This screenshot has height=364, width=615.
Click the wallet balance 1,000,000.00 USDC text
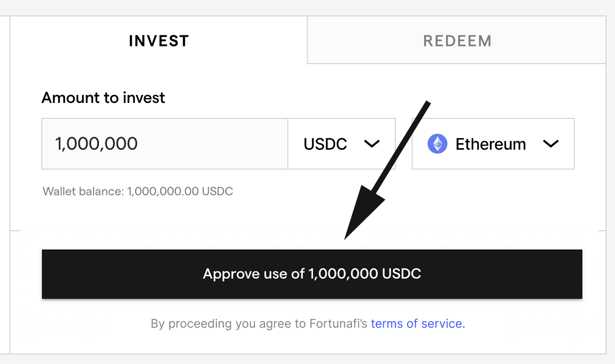click(x=180, y=191)
